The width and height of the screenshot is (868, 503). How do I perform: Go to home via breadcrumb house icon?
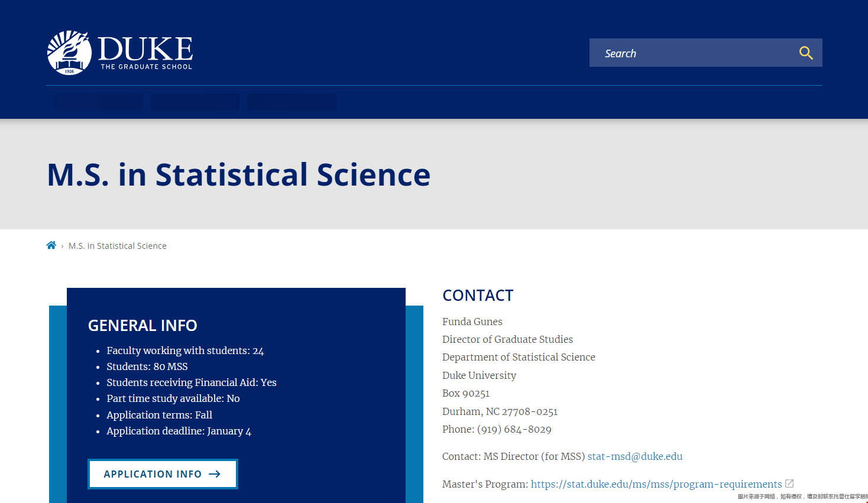(51, 245)
